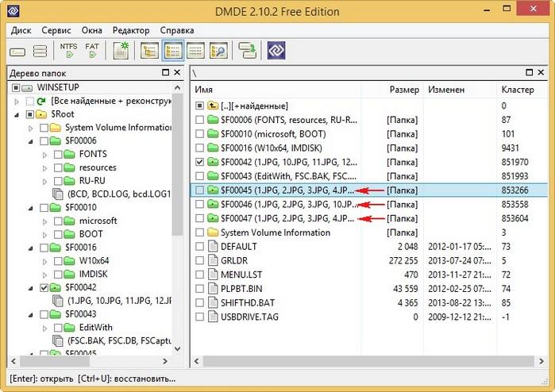
Task: Click the MENU.LST file icon
Action: click(212, 275)
